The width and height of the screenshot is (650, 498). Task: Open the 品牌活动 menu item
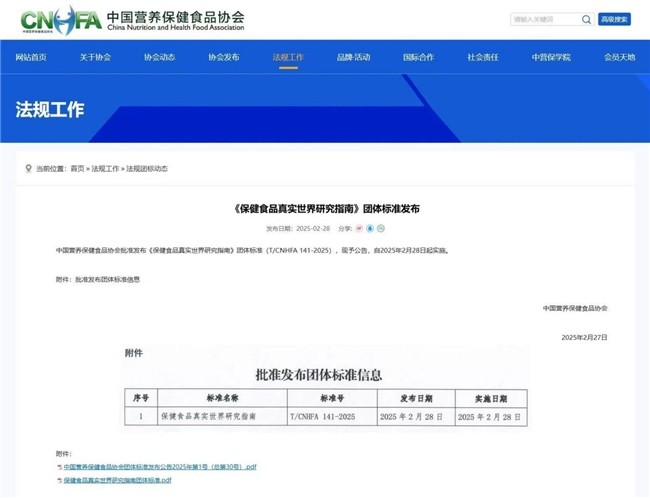[x=353, y=57]
